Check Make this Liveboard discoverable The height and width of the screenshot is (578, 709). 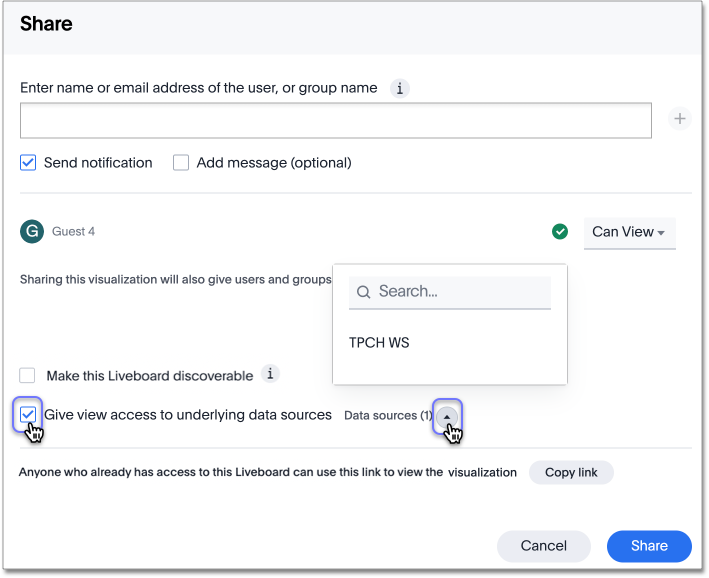[x=28, y=376]
